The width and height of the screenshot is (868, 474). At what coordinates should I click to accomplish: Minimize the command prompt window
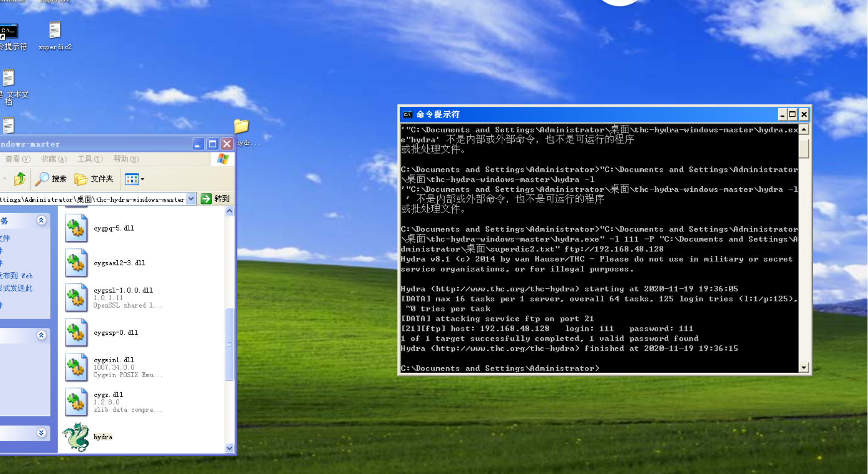[x=782, y=115]
